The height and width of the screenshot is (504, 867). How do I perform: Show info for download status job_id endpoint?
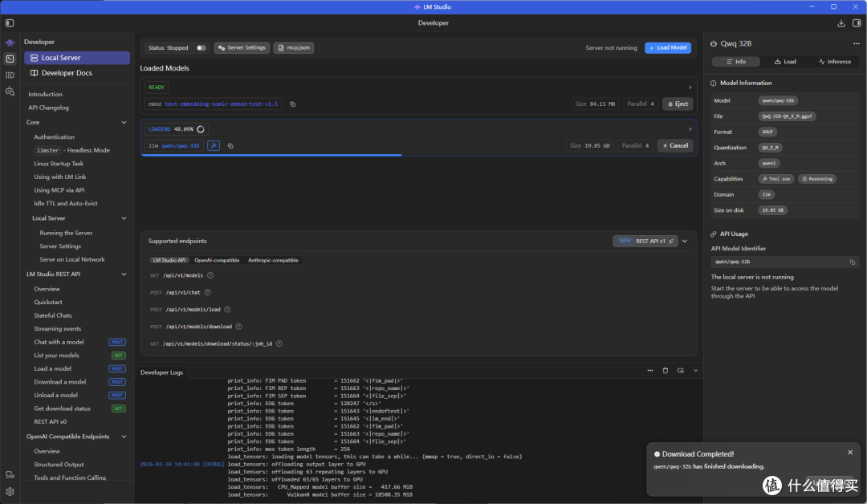(x=279, y=343)
